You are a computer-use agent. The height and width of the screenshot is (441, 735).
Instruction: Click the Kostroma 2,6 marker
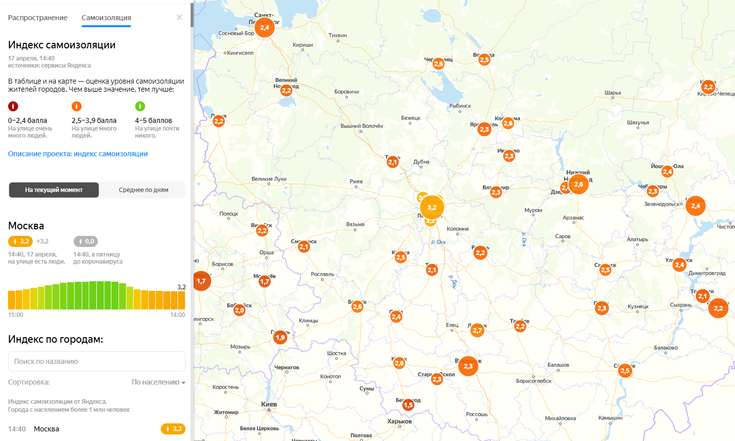(508, 123)
